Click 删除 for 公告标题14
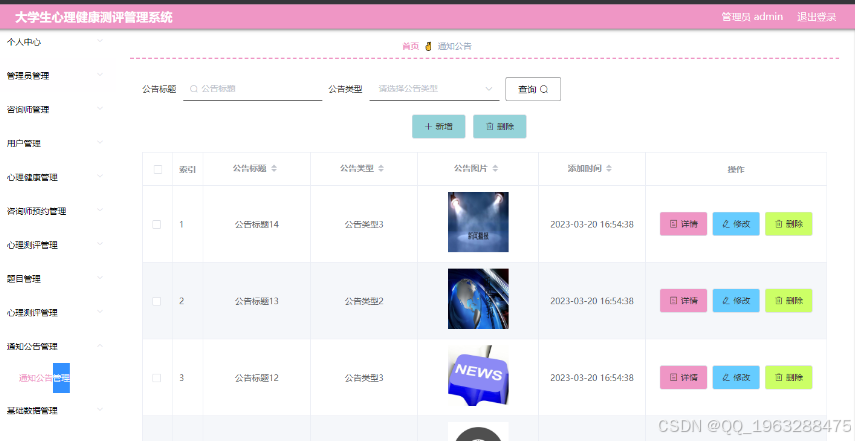The width and height of the screenshot is (855, 441). pyautogui.click(x=788, y=224)
